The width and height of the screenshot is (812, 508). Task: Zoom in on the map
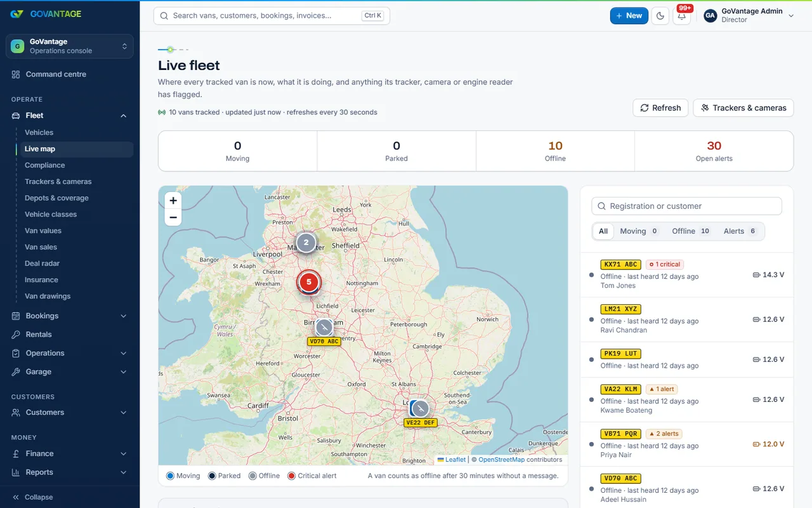(173, 200)
